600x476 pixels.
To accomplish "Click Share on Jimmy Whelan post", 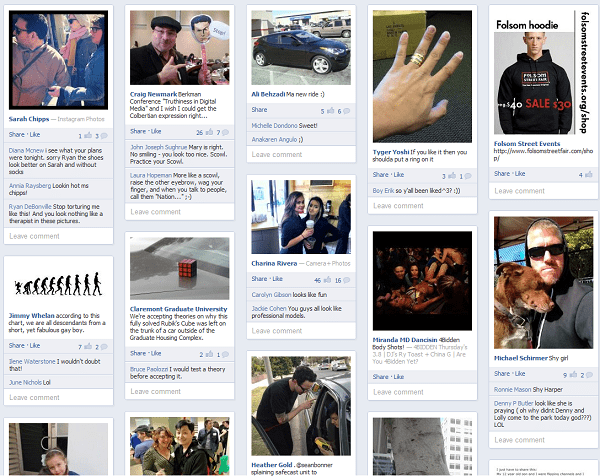I will click(x=16, y=346).
